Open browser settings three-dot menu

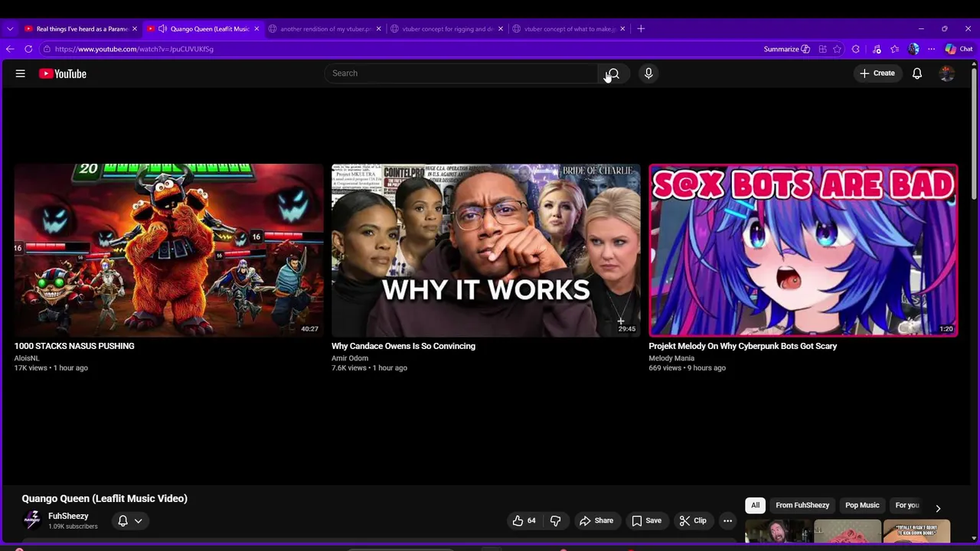(931, 49)
